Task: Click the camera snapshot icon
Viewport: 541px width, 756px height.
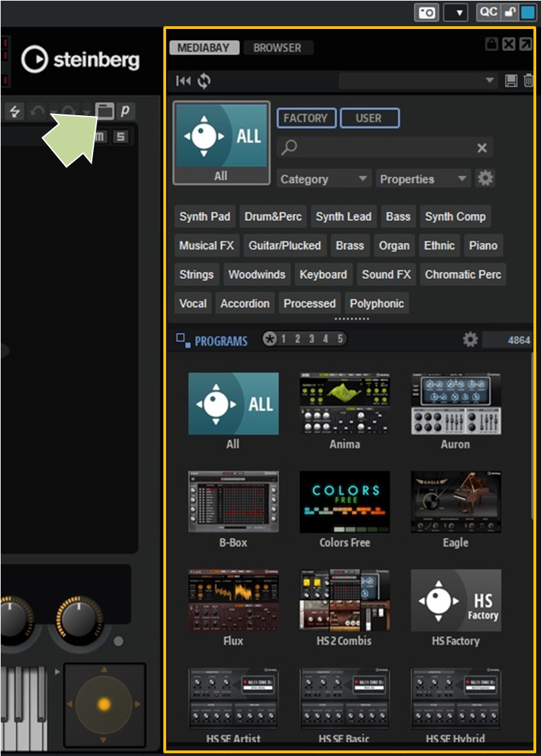Action: tap(427, 12)
